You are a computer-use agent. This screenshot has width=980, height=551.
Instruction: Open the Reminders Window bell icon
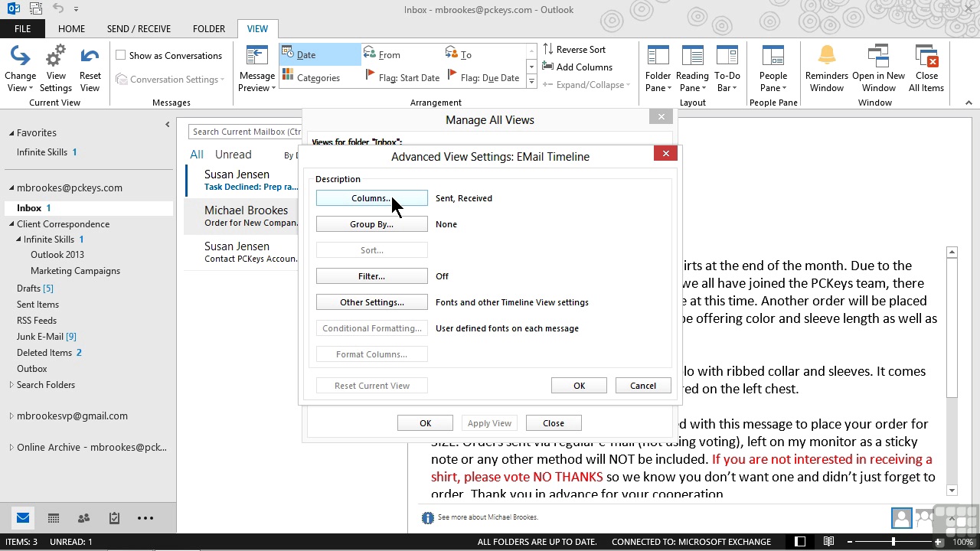[x=826, y=56]
